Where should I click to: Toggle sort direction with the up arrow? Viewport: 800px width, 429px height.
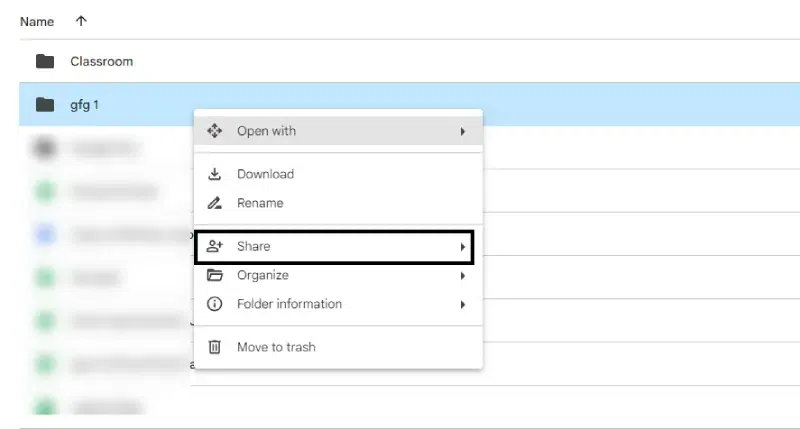(81, 21)
